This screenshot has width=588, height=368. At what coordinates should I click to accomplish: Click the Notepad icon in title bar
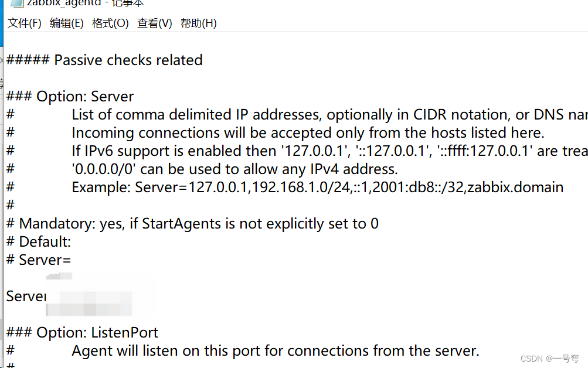[17, 4]
